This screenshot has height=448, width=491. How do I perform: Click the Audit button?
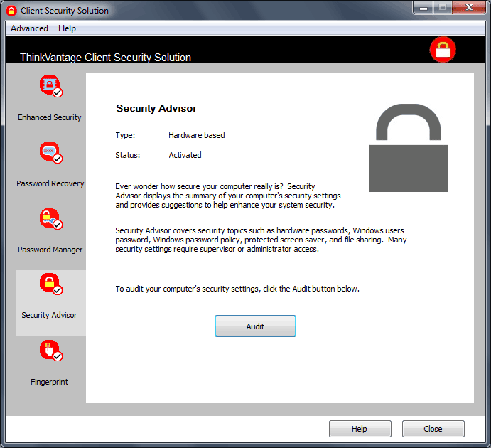click(x=255, y=326)
